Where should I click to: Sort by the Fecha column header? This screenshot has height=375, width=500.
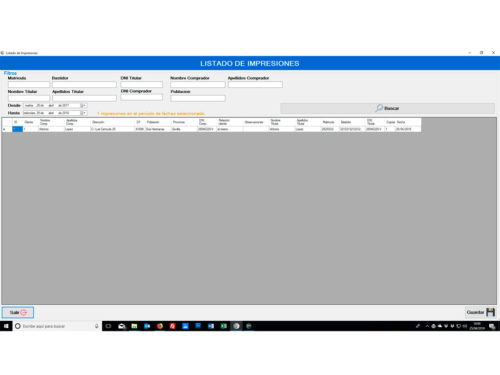pos(408,122)
